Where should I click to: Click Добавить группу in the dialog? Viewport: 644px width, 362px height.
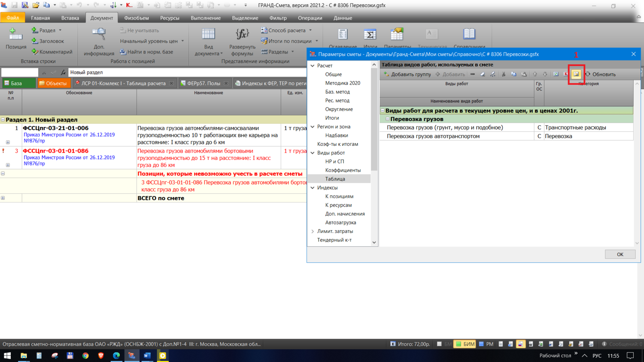pyautogui.click(x=407, y=74)
